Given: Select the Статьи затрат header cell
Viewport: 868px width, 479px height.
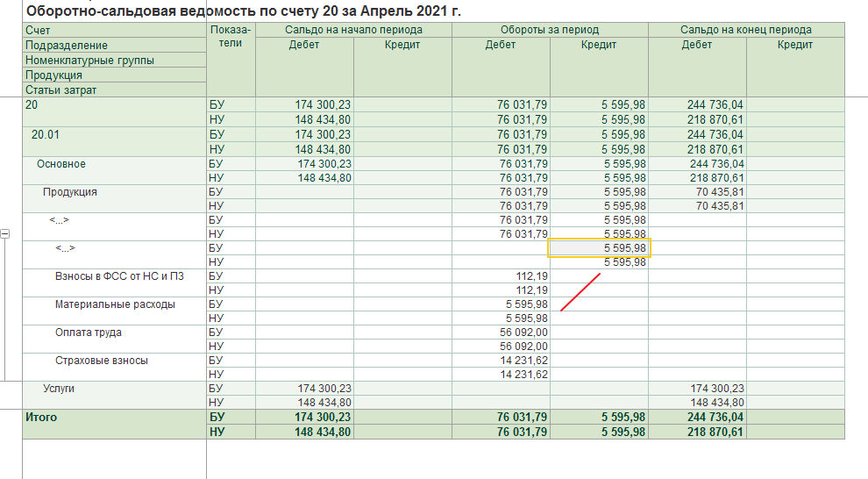Looking at the screenshot, I should point(61,89).
